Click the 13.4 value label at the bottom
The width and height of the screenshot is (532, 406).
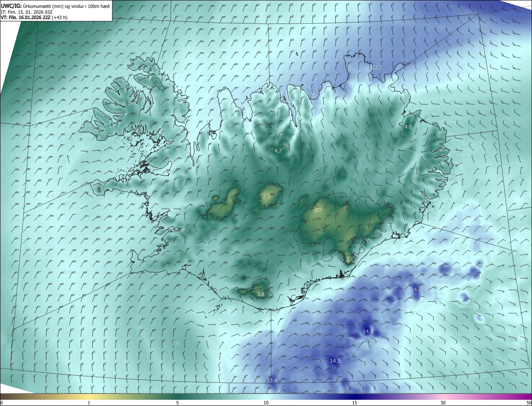click(272, 380)
